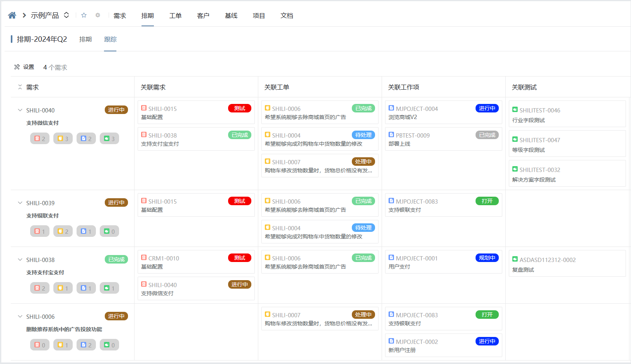Image resolution: width=631 pixels, height=364 pixels.
Task: Click the green test icon on SHILITEST-0046 card
Action: (x=515, y=110)
